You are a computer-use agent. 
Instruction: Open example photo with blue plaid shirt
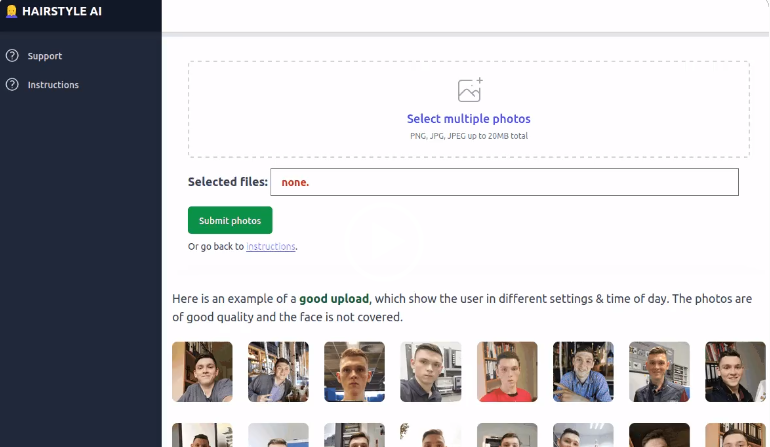tap(583, 372)
